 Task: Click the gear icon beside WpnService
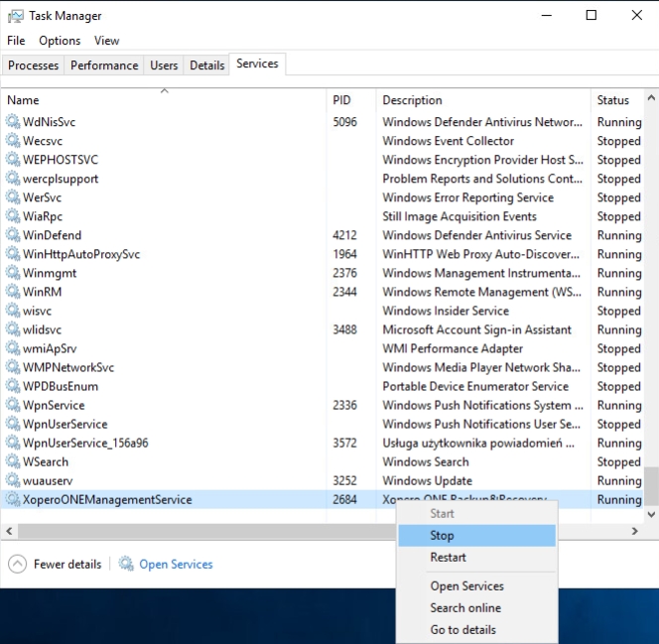click(x=13, y=406)
